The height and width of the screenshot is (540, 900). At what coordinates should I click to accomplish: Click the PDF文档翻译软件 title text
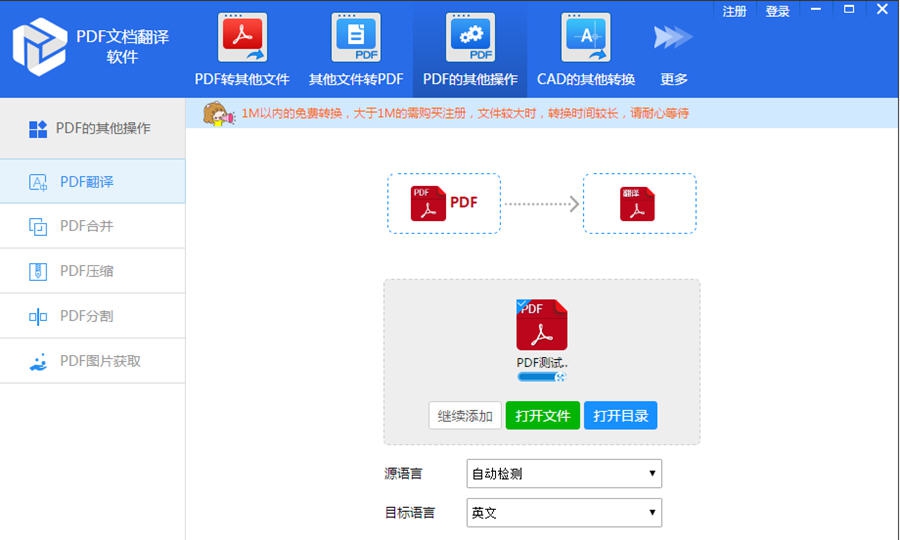tap(122, 46)
